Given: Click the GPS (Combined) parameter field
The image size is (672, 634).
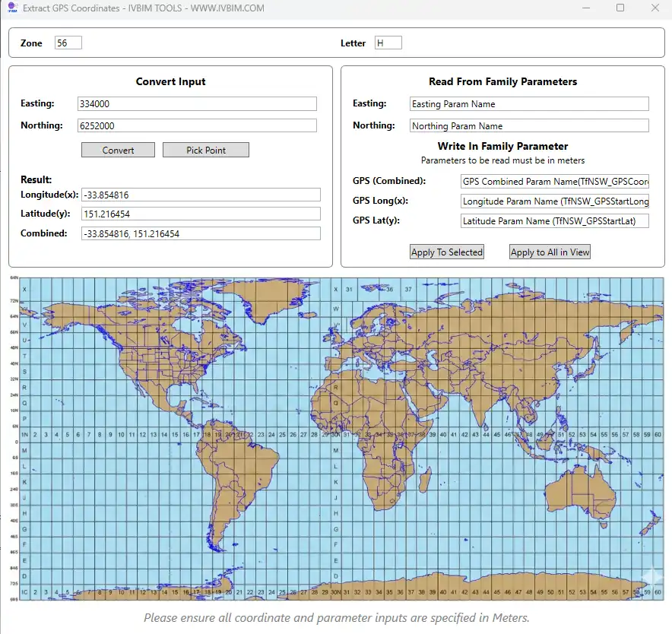Looking at the screenshot, I should (x=555, y=182).
